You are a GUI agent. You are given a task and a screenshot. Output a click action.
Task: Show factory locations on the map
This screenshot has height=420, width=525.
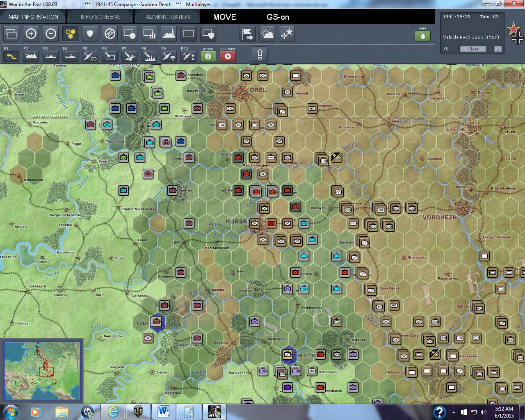(x=169, y=34)
